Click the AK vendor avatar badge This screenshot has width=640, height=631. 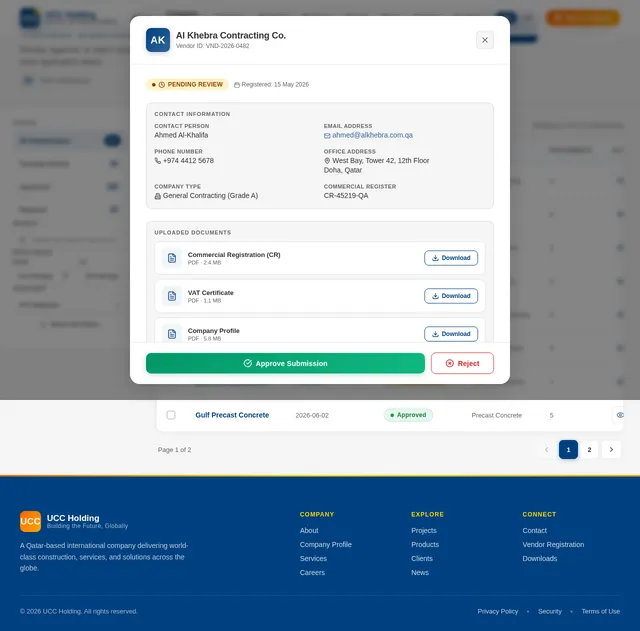click(x=158, y=40)
